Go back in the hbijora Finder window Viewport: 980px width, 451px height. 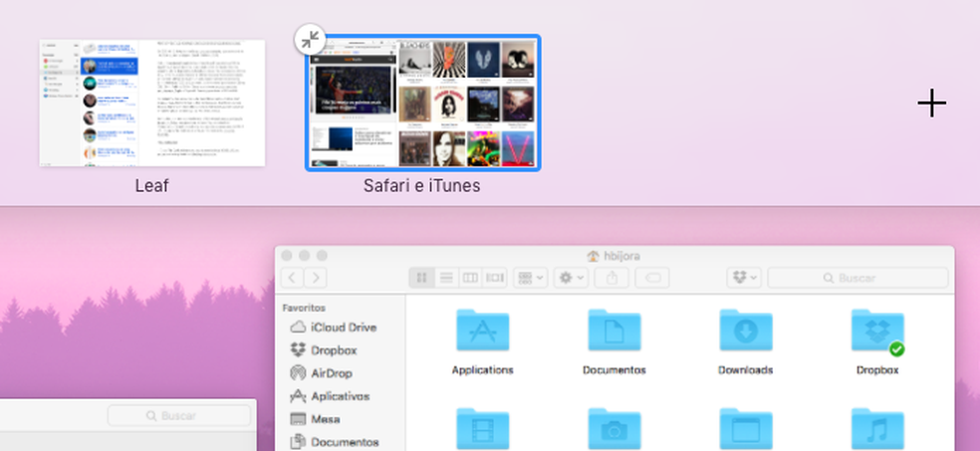[292, 278]
